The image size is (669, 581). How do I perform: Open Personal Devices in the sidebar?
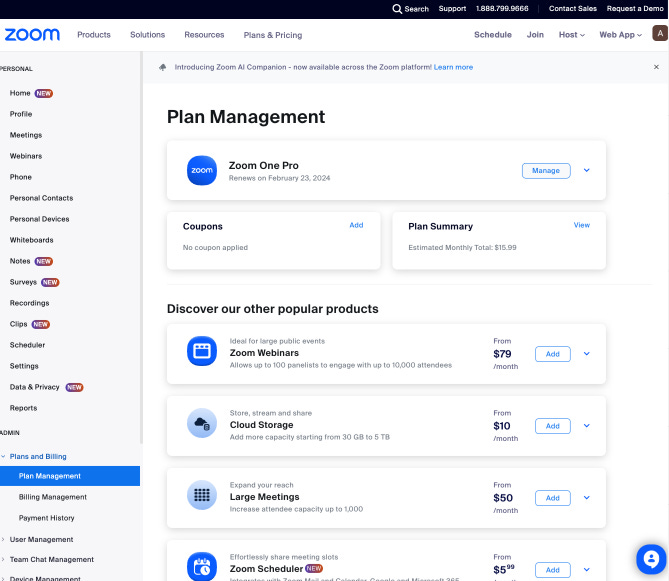40,219
